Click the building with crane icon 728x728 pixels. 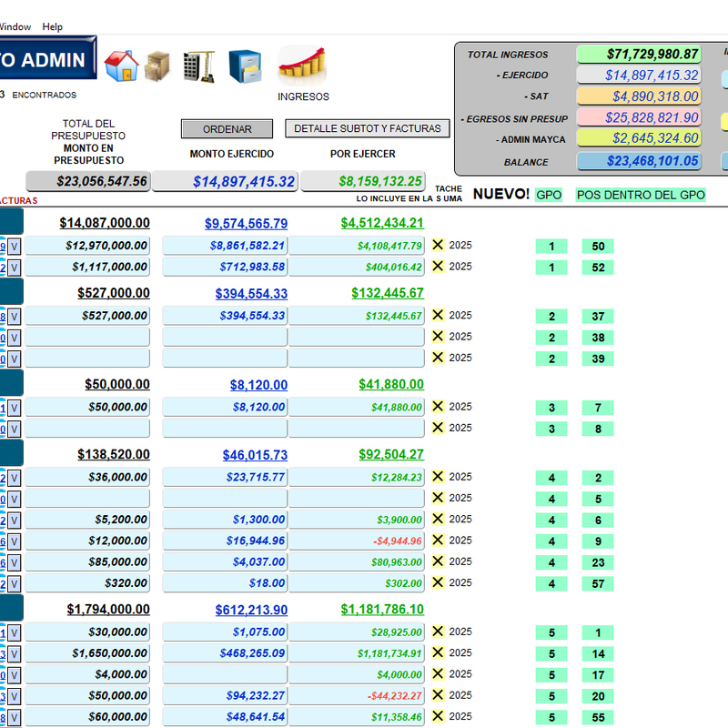[198, 66]
